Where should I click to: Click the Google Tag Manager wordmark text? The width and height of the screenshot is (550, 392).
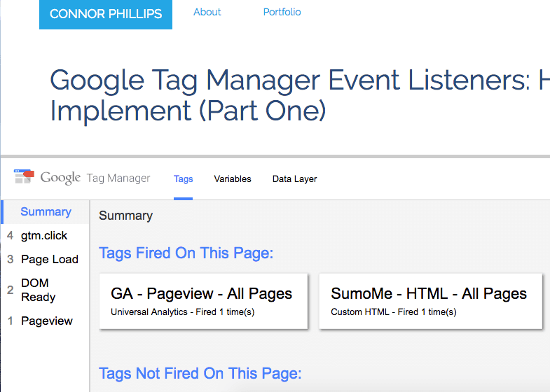(x=95, y=178)
